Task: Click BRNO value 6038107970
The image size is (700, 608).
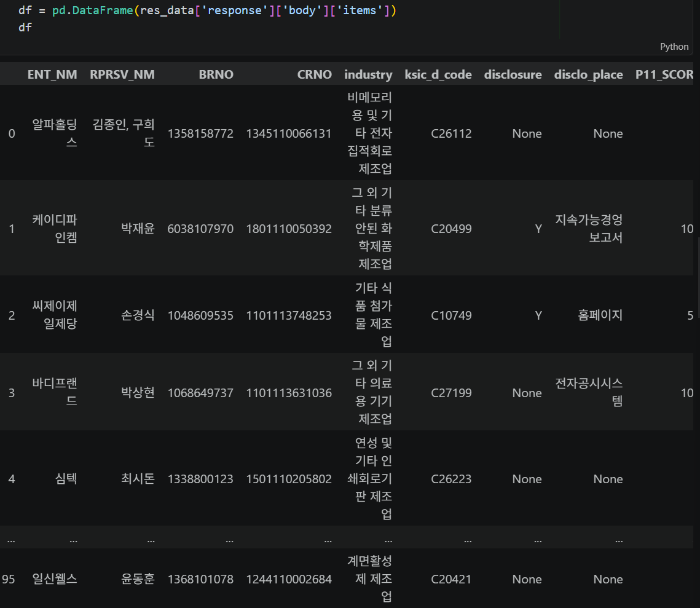Action: click(x=200, y=229)
